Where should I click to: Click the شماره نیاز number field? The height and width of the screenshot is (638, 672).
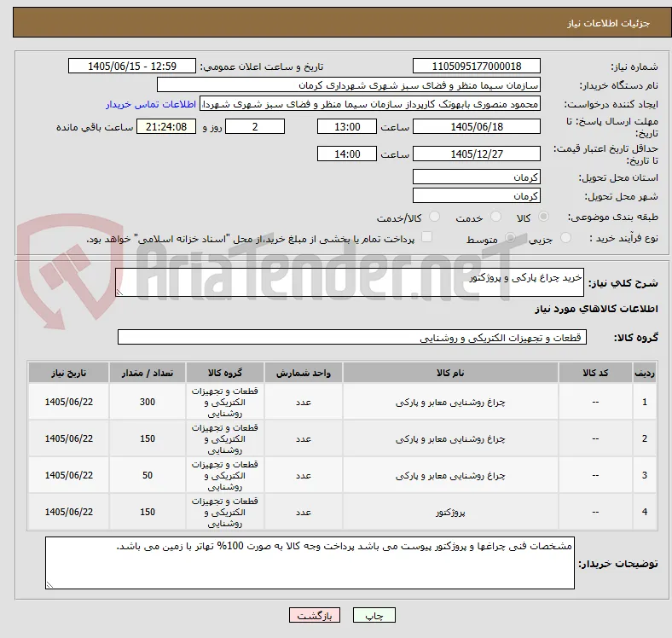tap(476, 66)
